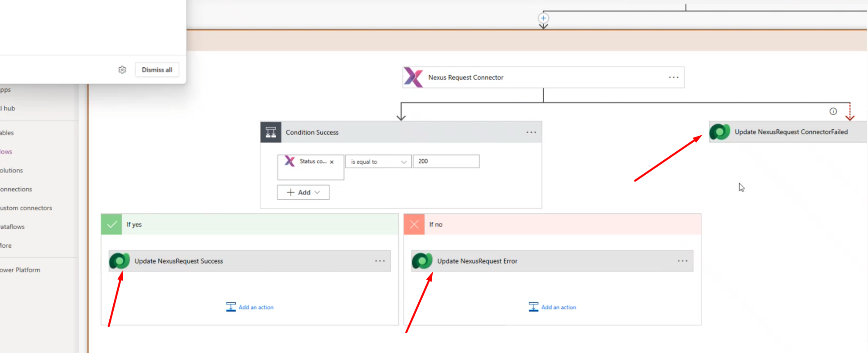Open Condition Success ellipsis menu

pos(531,132)
